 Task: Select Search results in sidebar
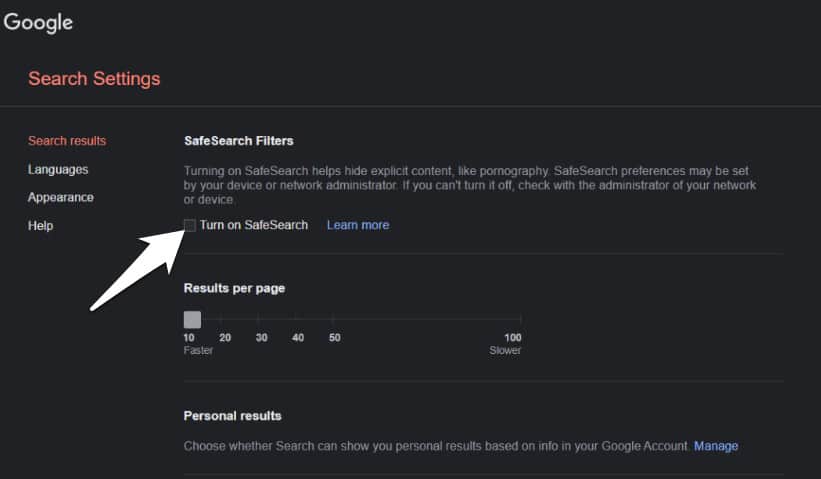[67, 141]
